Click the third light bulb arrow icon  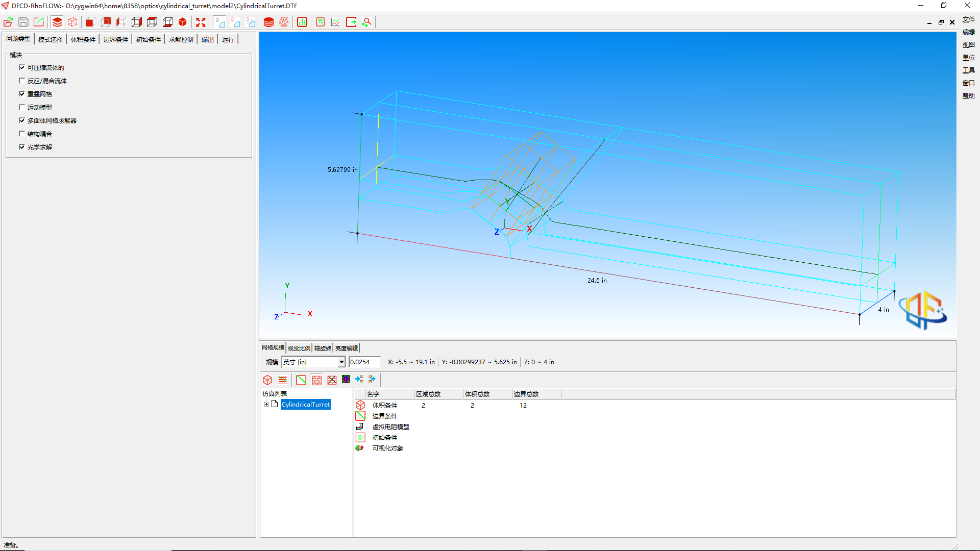click(251, 22)
